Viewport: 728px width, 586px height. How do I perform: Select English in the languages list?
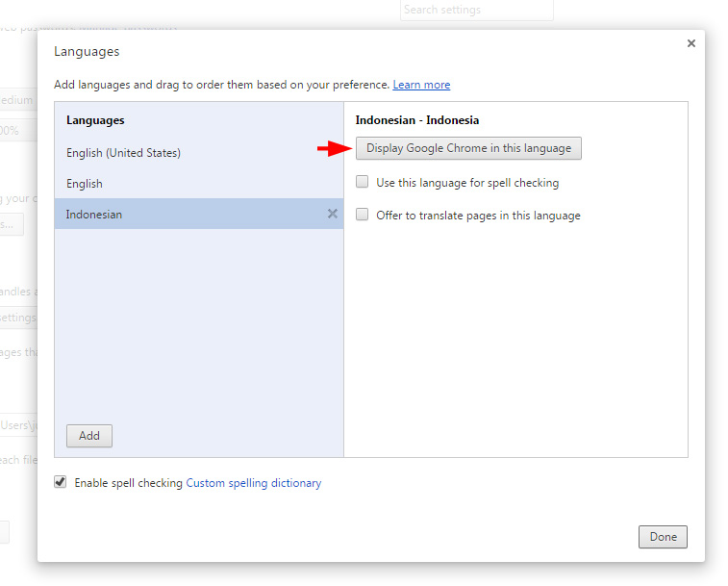point(199,184)
